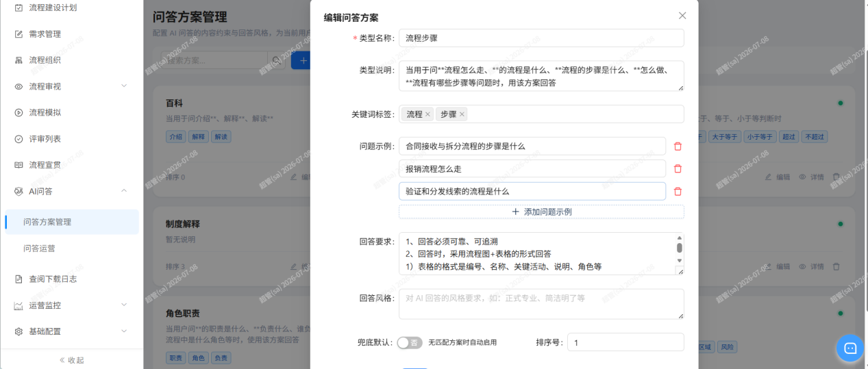Click the 制度解释 card title
This screenshot has width=868, height=369.
coord(183,224)
